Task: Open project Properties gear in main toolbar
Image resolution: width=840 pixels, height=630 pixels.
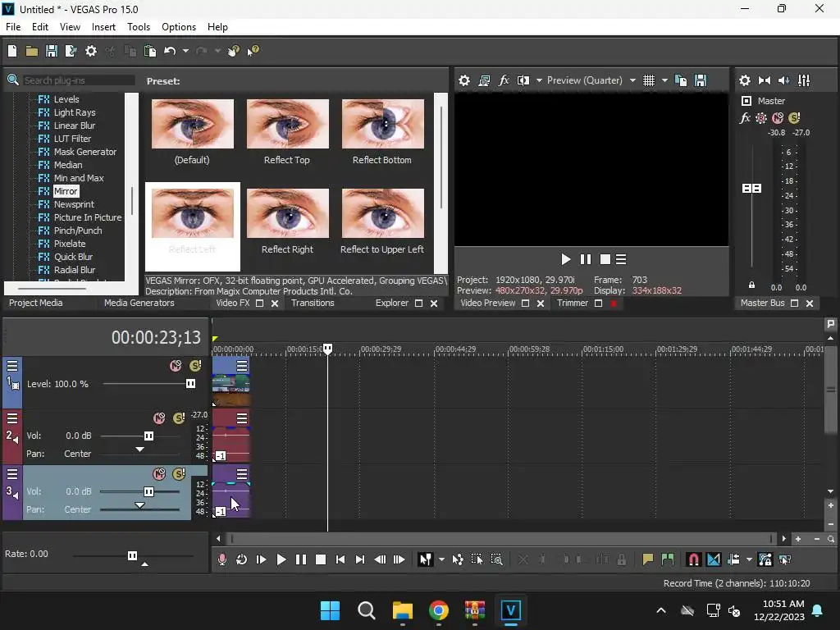Action: [91, 51]
